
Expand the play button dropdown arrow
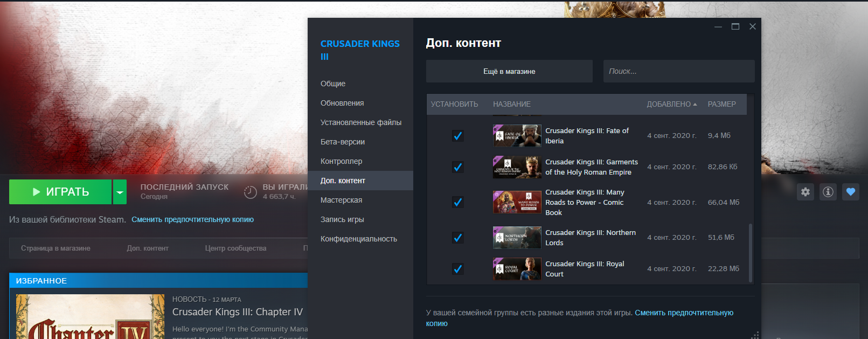(120, 192)
